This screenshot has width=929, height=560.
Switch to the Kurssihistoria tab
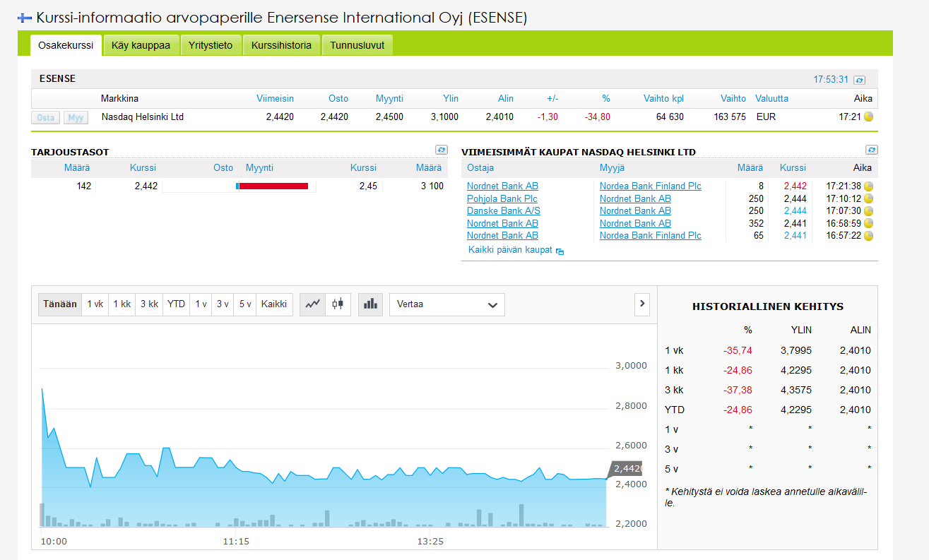281,45
